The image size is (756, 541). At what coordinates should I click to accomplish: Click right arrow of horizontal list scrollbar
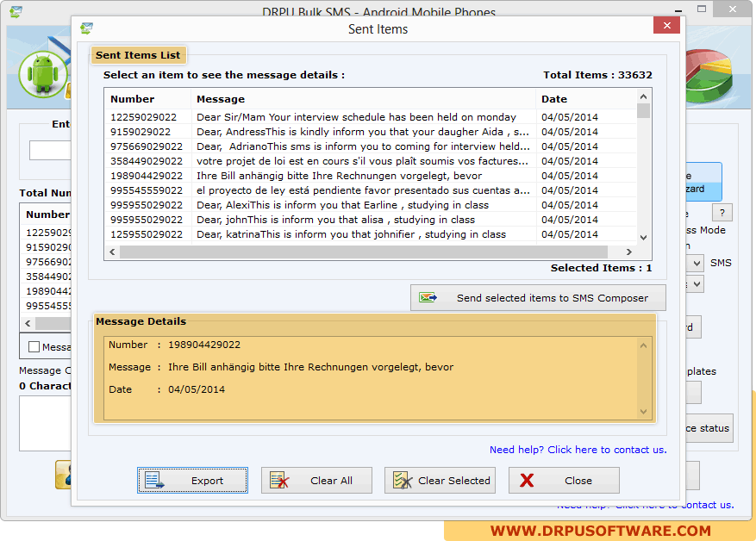tap(629, 252)
